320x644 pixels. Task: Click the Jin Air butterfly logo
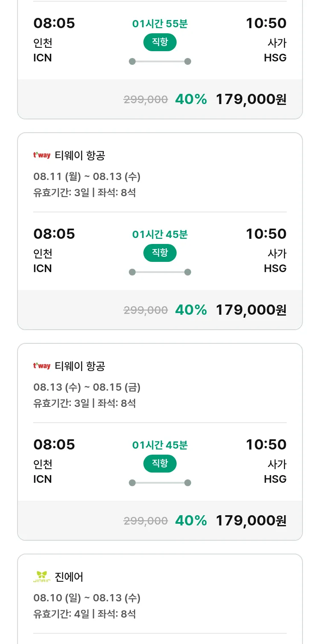(x=42, y=577)
